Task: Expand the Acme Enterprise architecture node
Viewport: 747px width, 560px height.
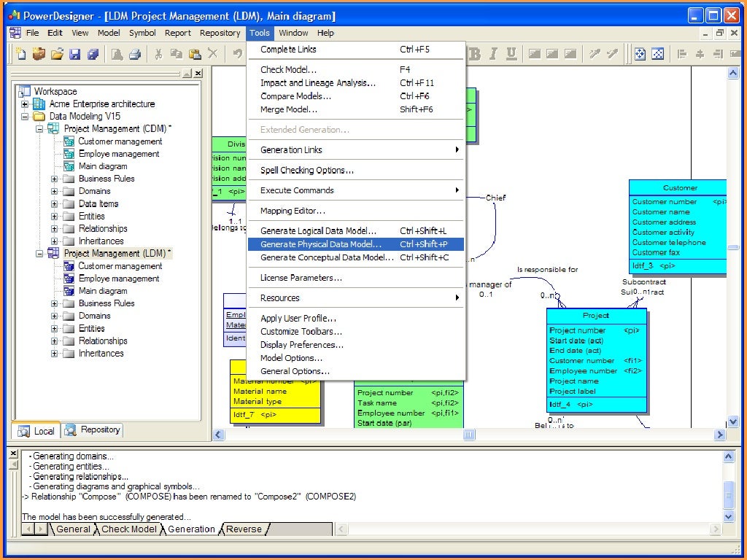Action: click(x=25, y=104)
